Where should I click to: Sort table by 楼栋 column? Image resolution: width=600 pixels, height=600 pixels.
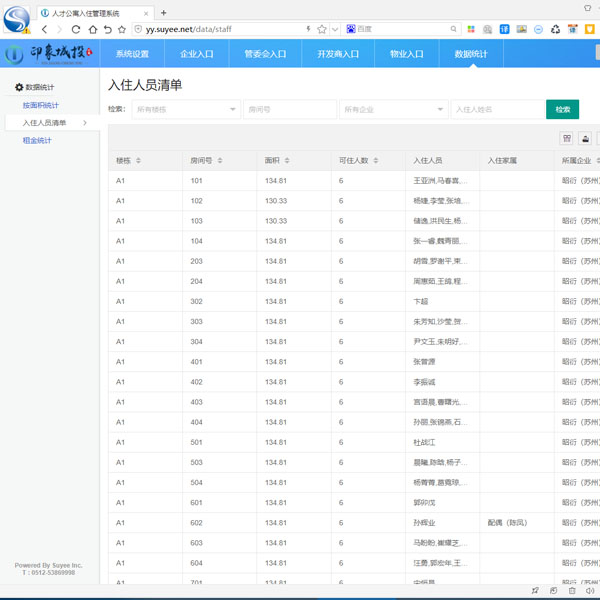click(x=139, y=161)
